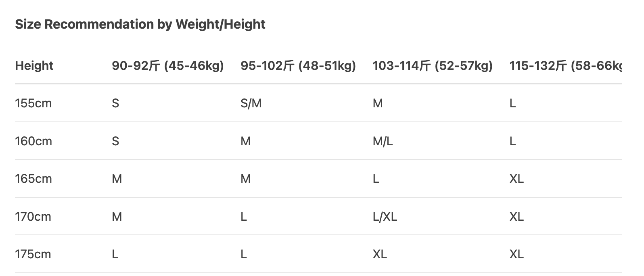Click the 175cm row label

[x=33, y=254]
